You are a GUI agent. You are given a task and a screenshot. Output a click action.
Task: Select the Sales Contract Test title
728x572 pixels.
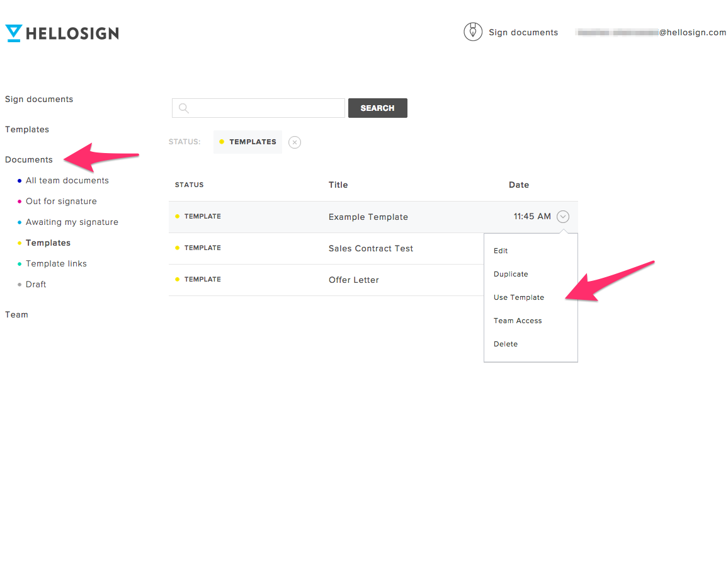pyautogui.click(x=371, y=248)
